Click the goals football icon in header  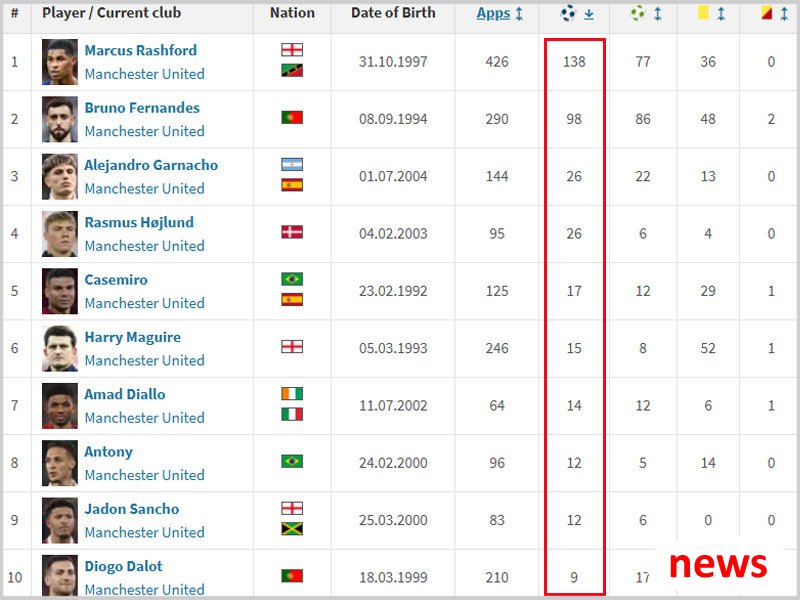[x=568, y=13]
